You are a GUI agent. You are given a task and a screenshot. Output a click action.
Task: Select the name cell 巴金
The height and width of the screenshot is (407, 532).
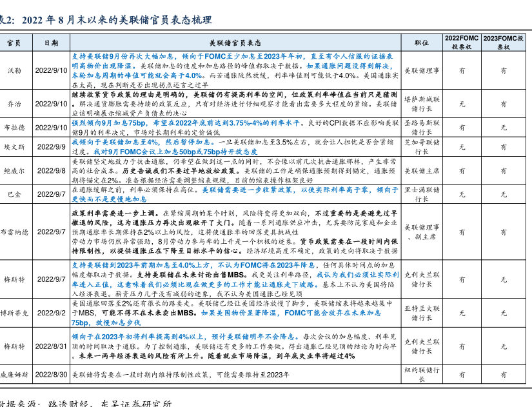click(x=14, y=194)
